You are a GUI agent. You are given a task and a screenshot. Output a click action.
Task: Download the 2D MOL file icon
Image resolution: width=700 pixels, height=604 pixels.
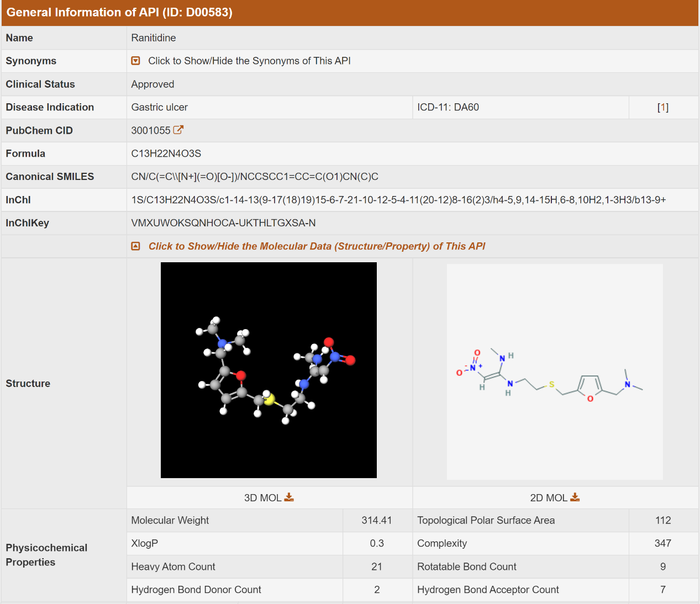(x=575, y=497)
